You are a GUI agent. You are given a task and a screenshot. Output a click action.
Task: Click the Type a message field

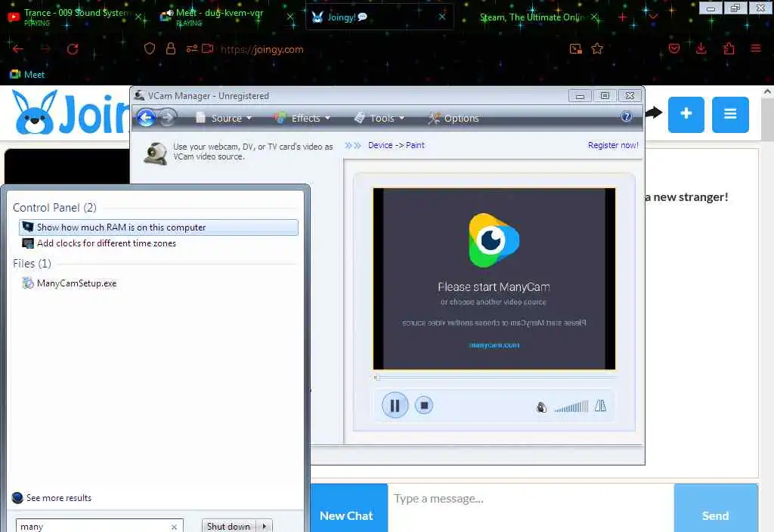tap(531, 508)
